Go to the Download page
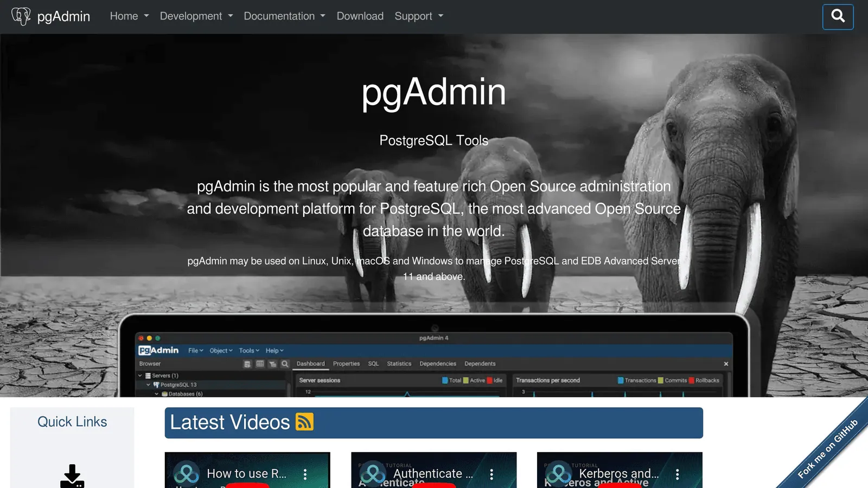Viewport: 868px width, 488px height. pos(360,16)
